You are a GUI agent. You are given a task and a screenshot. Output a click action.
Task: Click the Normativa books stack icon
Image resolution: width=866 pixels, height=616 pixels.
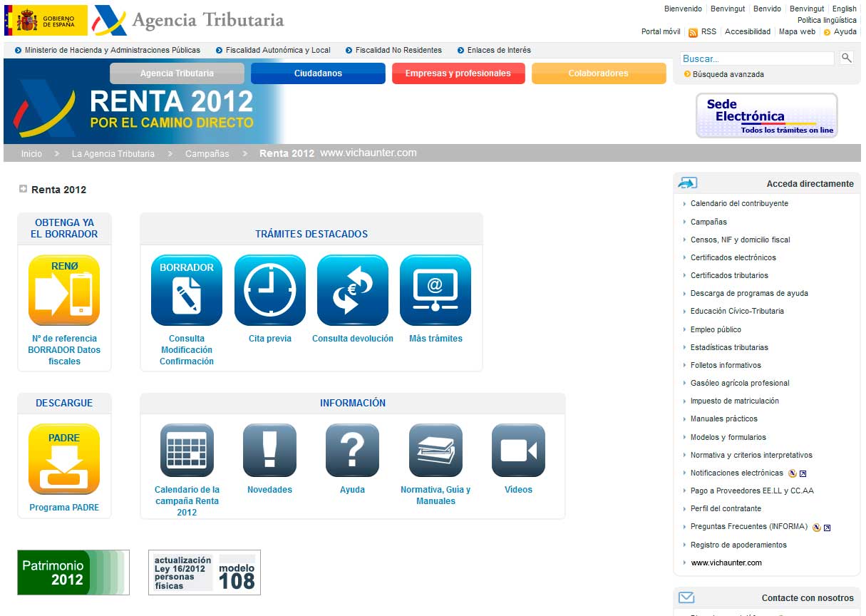[435, 451]
